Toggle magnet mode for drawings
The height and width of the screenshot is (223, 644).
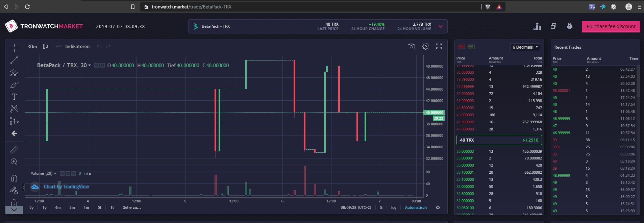pos(14,178)
